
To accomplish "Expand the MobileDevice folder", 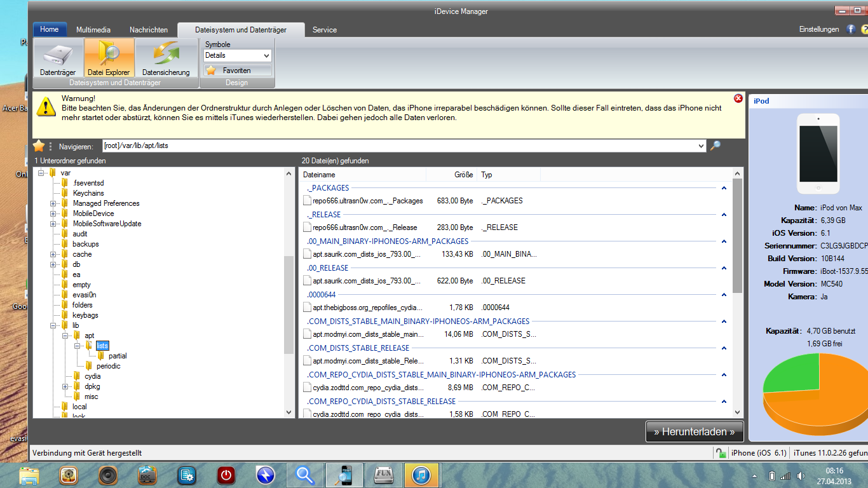I will tap(53, 213).
